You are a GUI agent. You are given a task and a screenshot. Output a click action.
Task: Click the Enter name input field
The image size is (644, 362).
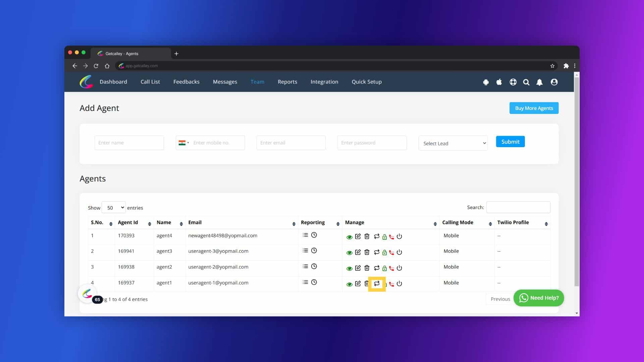(x=129, y=142)
